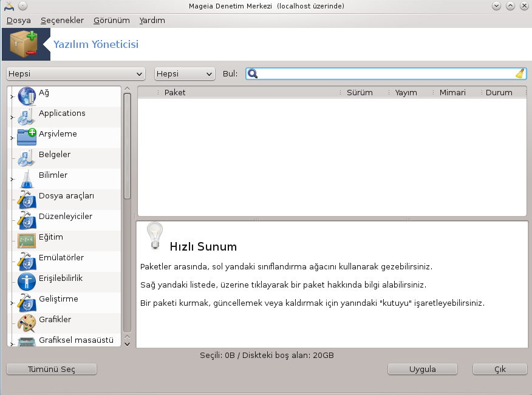Screen dimensions: 532x395
Task: Sort by the Mimari column header
Action: tap(457, 92)
